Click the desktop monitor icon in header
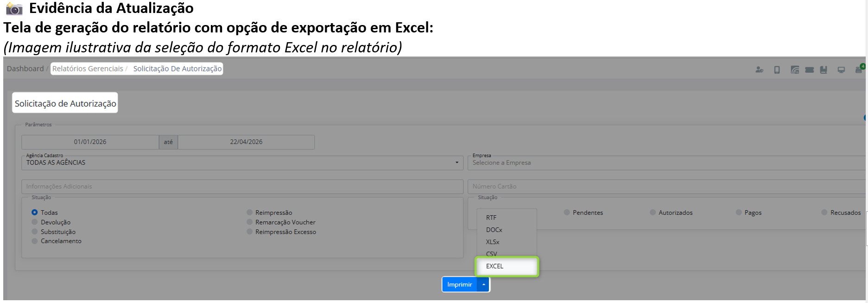The width and height of the screenshot is (868, 303). tap(841, 70)
